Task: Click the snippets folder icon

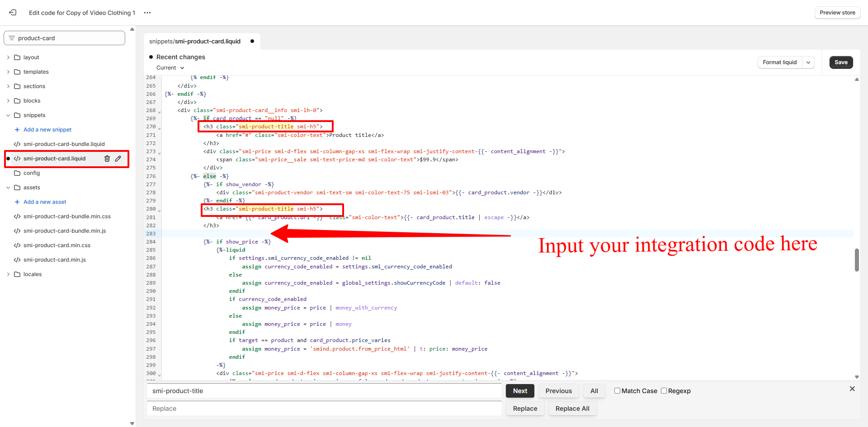Action: click(x=17, y=115)
